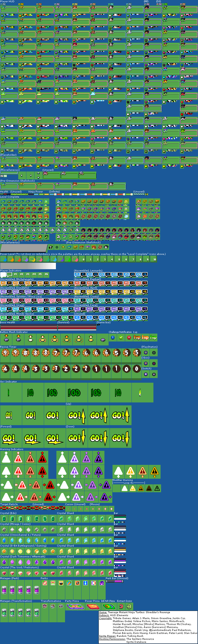This screenshot has height=644, width=198.
Task: Click the '(DS)' column label
Action: coord(159,1)
